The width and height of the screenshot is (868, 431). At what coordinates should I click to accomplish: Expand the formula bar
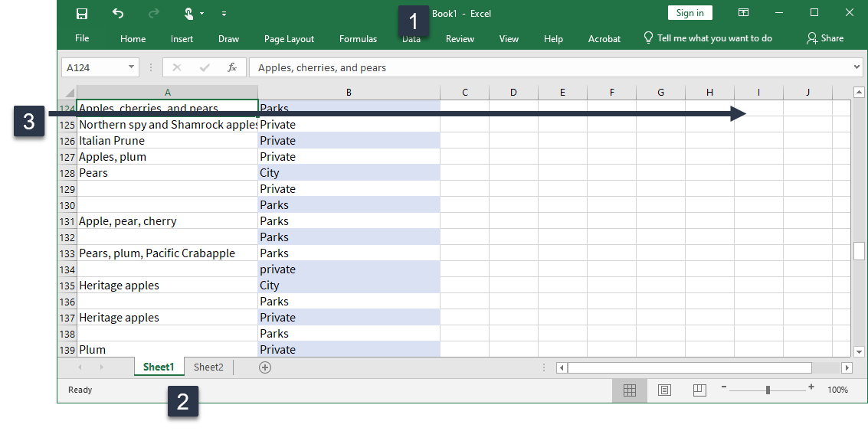[857, 67]
